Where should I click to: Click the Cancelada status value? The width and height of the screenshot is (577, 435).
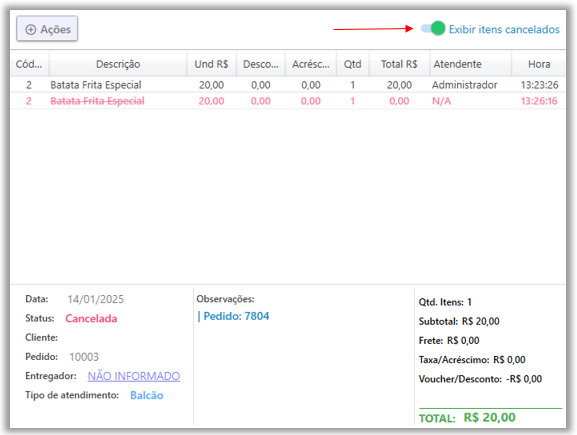click(91, 318)
